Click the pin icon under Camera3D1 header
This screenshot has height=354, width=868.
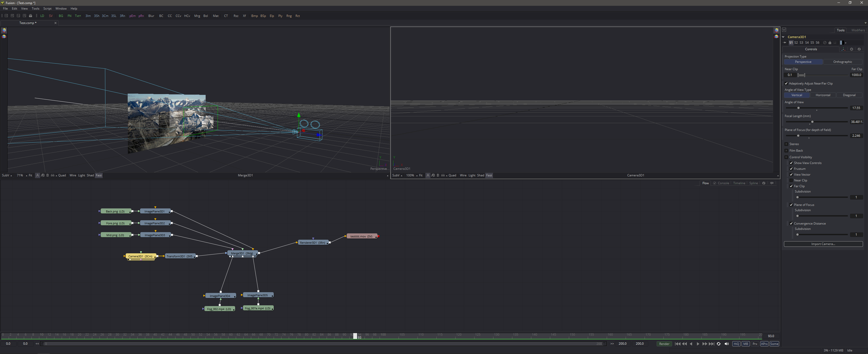(785, 43)
